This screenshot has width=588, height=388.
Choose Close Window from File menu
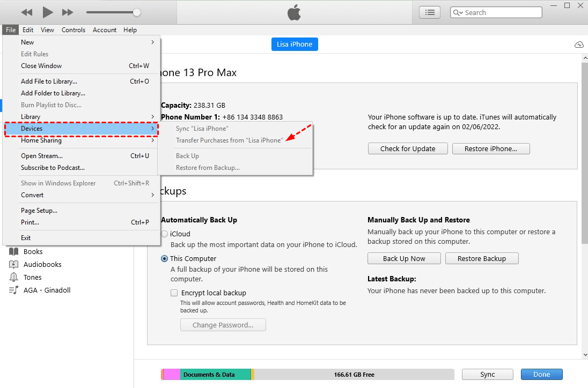tap(82, 66)
